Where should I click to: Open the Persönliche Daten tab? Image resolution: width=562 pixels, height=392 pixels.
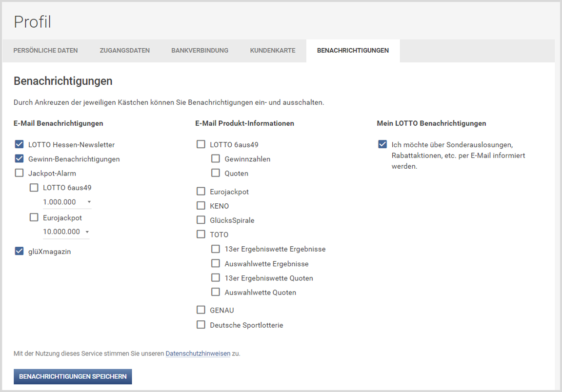(45, 51)
